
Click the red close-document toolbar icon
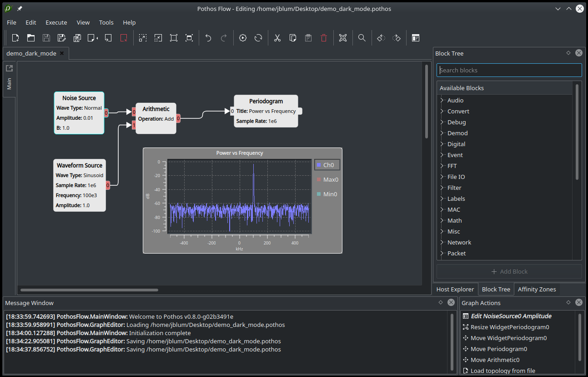124,38
